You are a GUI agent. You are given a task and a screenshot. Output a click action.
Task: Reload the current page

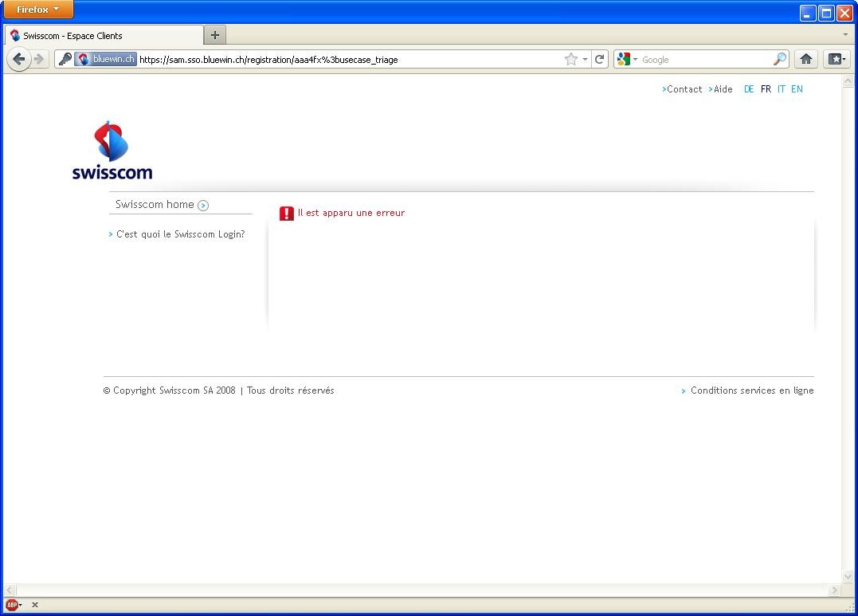[600, 58]
